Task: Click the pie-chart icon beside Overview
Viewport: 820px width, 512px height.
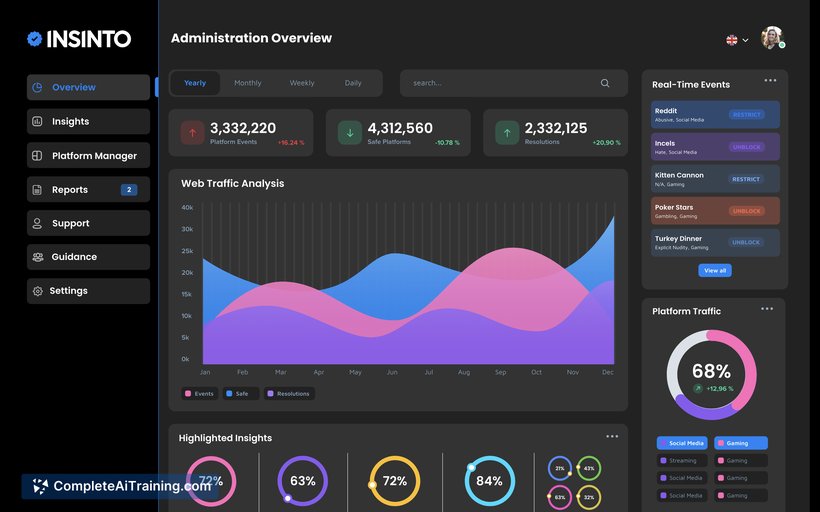Action: [x=37, y=87]
